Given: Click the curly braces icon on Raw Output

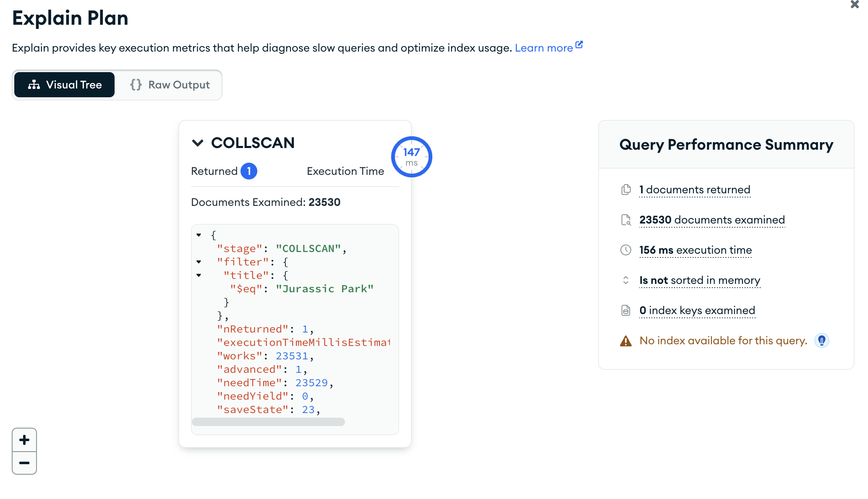Looking at the screenshot, I should pos(135,84).
